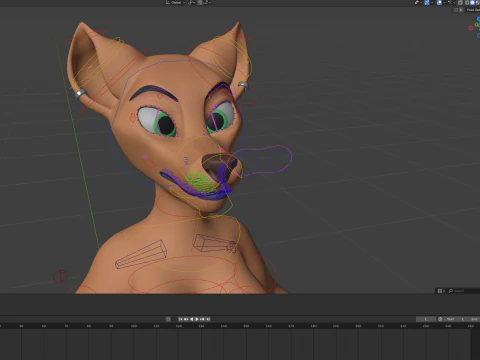Image resolution: width=480 pixels, height=360 pixels.
Task: Jump to the start frame
Action: click(x=180, y=319)
